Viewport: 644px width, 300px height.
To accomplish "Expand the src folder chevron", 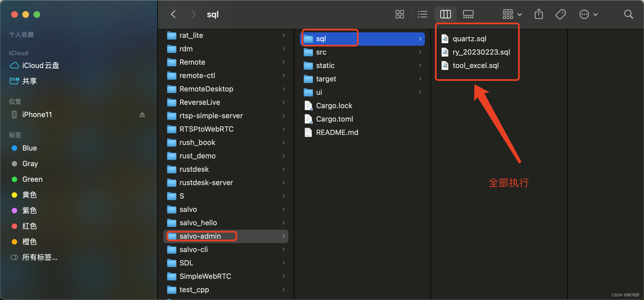I will (420, 52).
